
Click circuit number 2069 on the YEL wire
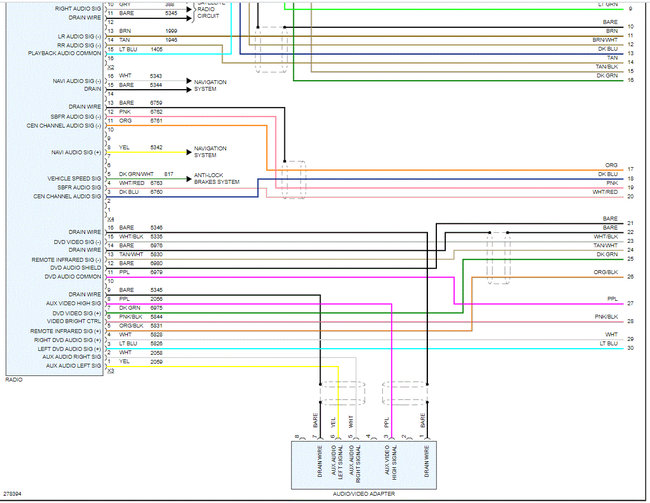click(x=156, y=362)
